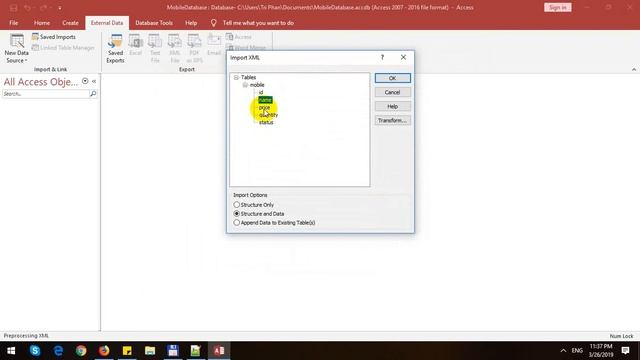
Task: Open the Database Tools ribbon tab
Action: click(154, 23)
